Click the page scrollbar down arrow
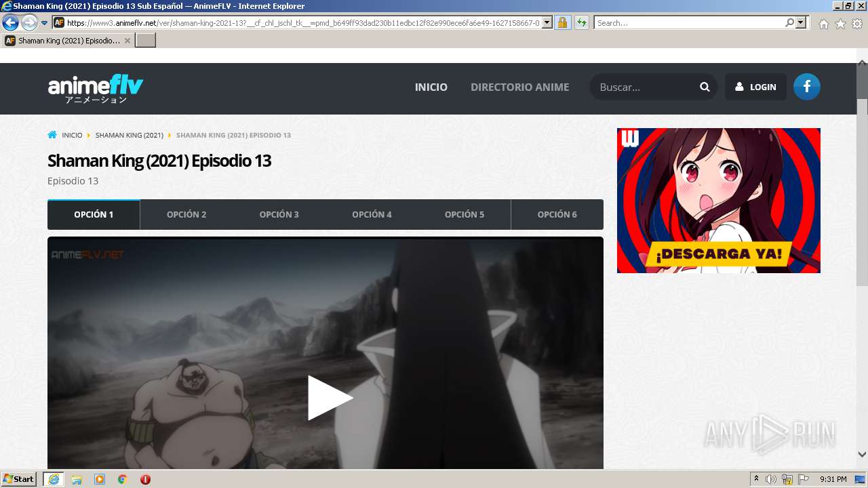Image resolution: width=868 pixels, height=488 pixels. coord(862,455)
